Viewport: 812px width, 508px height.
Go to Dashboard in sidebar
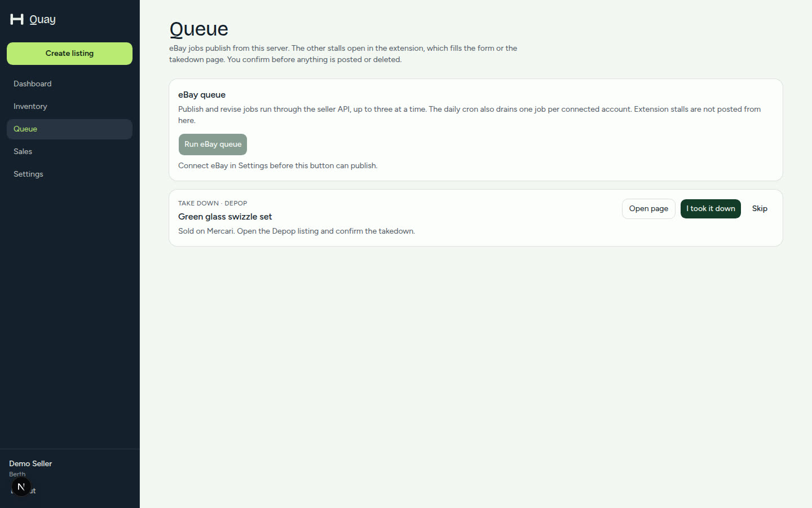click(x=69, y=84)
